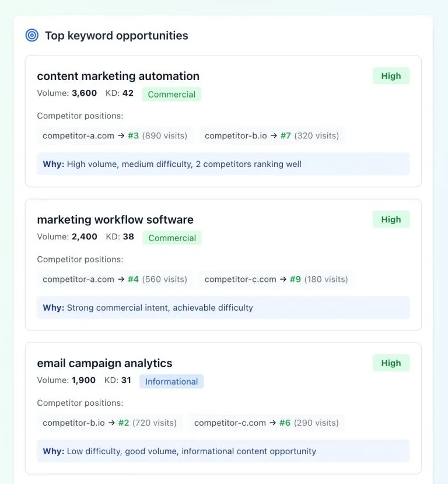Click High badge on marketing workflow software card
The height and width of the screenshot is (484, 448).
pyautogui.click(x=391, y=220)
